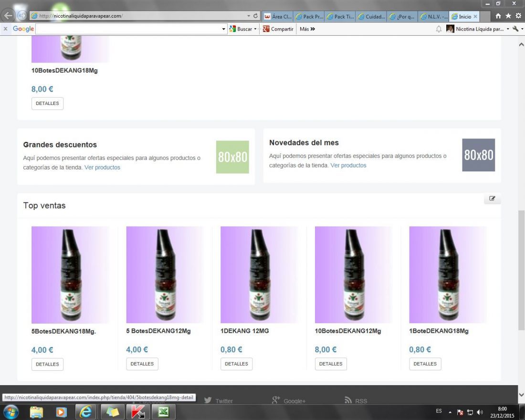The width and height of the screenshot is (525, 420).
Task: Click the page scroll up arrow
Action: pos(521,44)
